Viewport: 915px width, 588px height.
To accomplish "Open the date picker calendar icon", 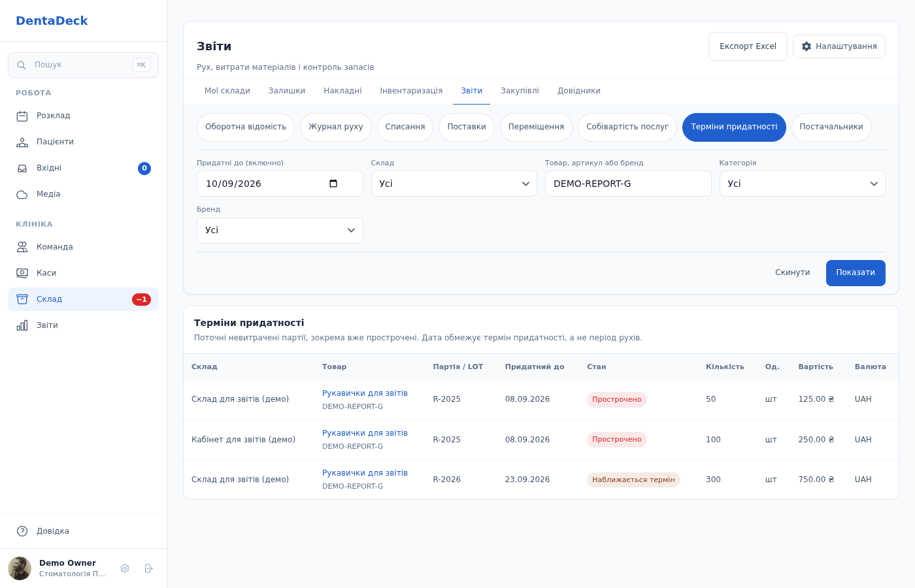I will pyautogui.click(x=333, y=184).
